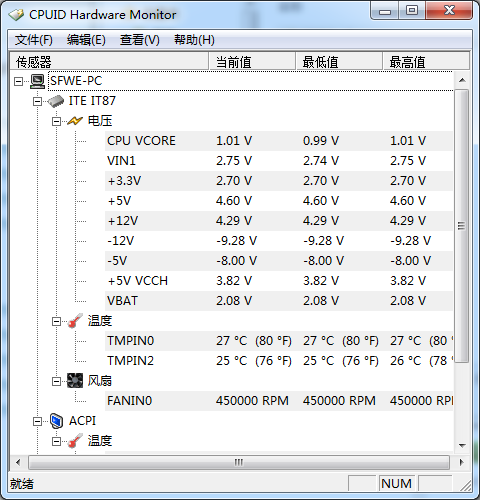
Task: Open the 查看(V) menu
Action: pyautogui.click(x=140, y=40)
